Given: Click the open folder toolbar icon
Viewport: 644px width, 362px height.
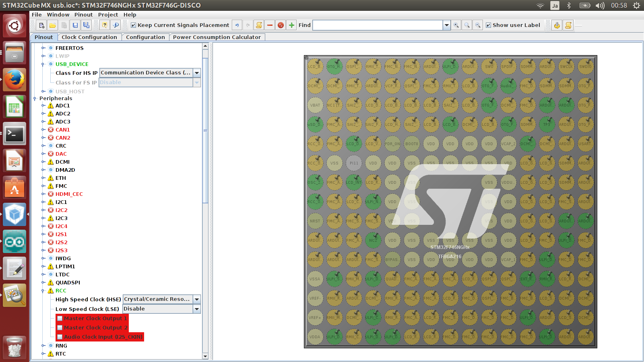Looking at the screenshot, I should (53, 25).
